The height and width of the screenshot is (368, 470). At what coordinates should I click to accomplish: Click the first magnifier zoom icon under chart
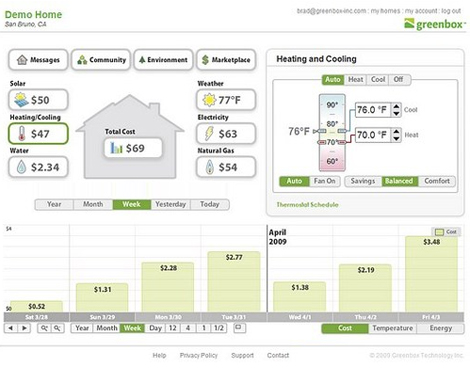coord(44,328)
